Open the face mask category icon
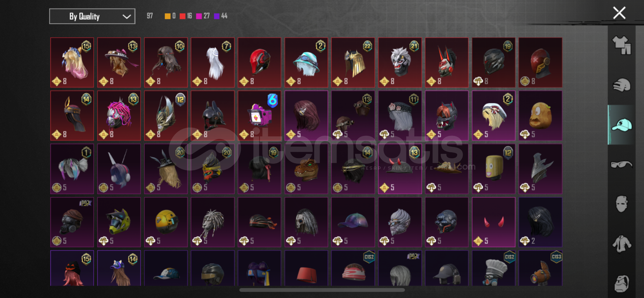Image resolution: width=644 pixels, height=298 pixels. point(621,204)
